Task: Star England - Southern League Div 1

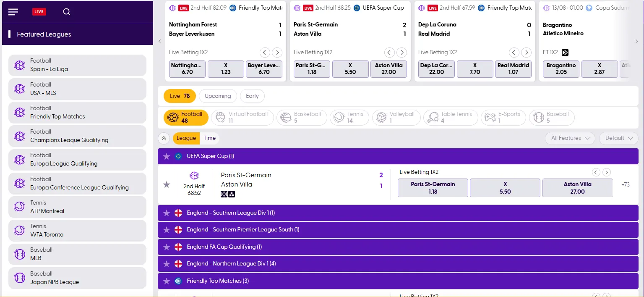Action: click(167, 213)
